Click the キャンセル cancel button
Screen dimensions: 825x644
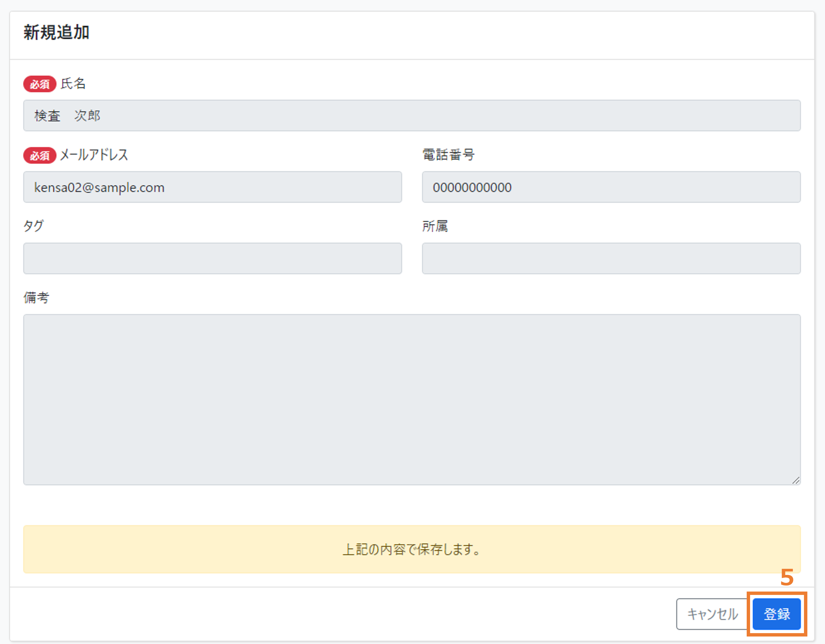pyautogui.click(x=712, y=614)
